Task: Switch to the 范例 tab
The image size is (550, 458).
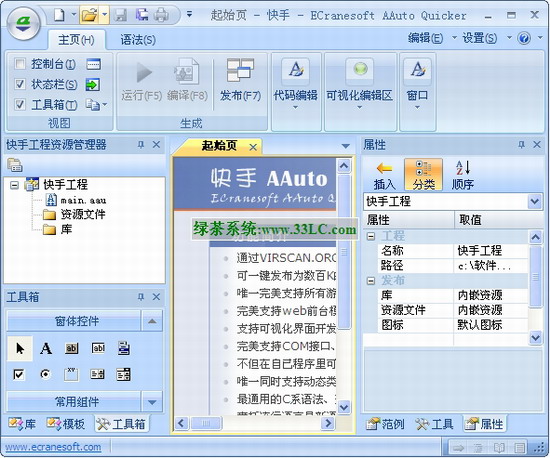Action: (385, 424)
